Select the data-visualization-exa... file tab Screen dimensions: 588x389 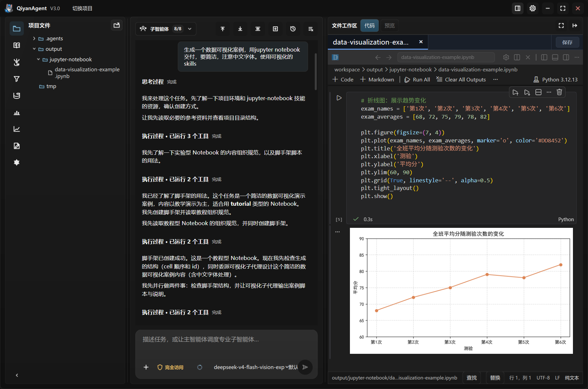(378, 42)
